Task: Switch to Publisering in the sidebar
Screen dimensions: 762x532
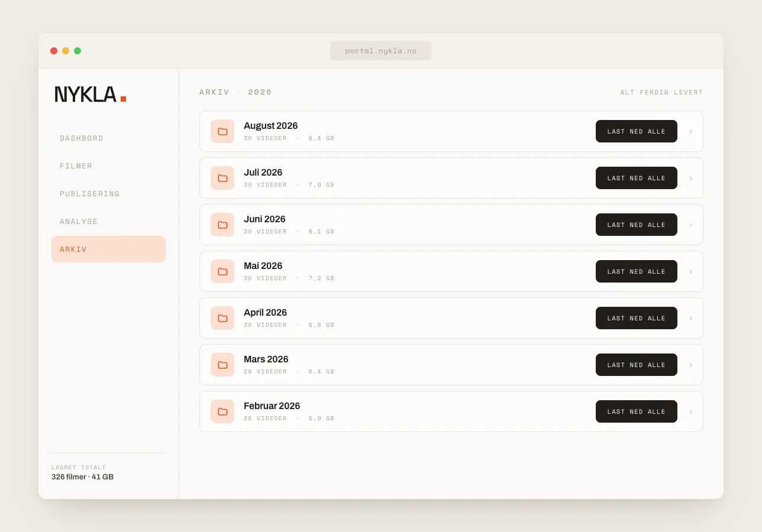Action: click(x=108, y=194)
